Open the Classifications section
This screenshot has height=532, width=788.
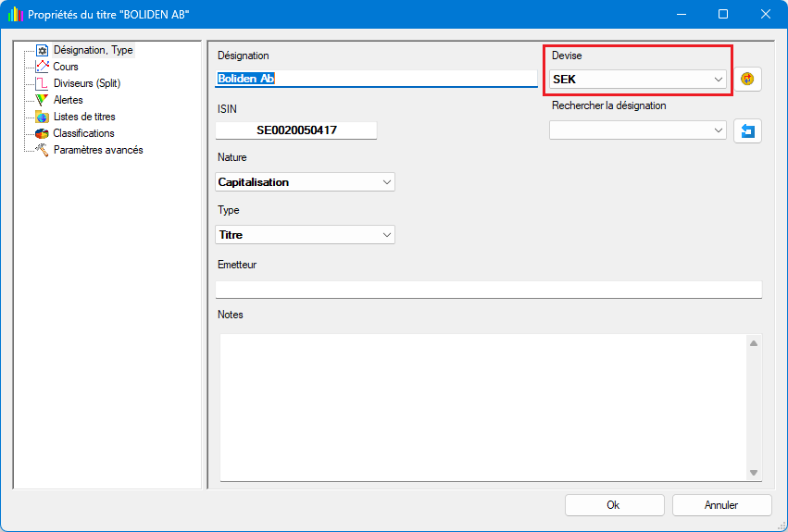click(x=83, y=133)
